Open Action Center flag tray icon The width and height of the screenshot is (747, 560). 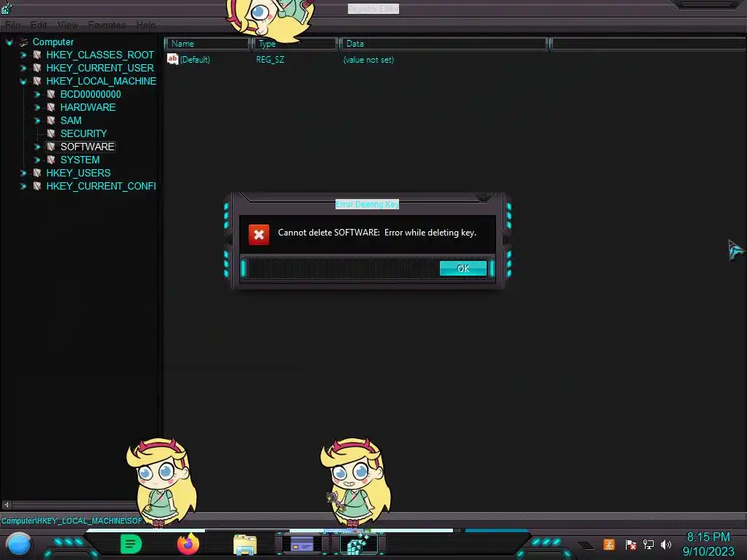point(631,545)
